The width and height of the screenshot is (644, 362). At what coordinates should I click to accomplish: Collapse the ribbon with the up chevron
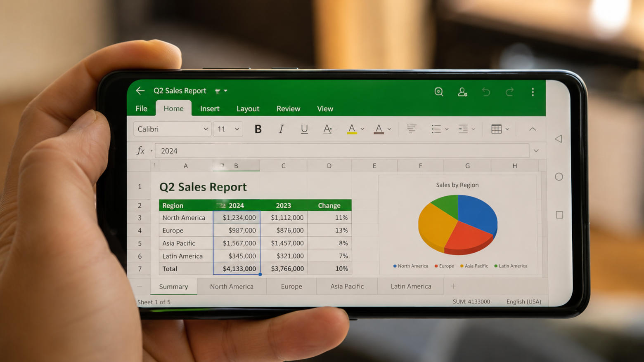(x=533, y=129)
